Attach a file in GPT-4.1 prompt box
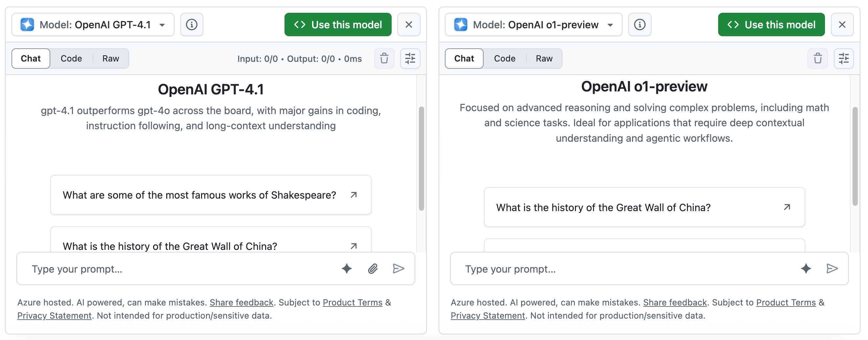Screen dimensions: 868x340 [x=372, y=269]
